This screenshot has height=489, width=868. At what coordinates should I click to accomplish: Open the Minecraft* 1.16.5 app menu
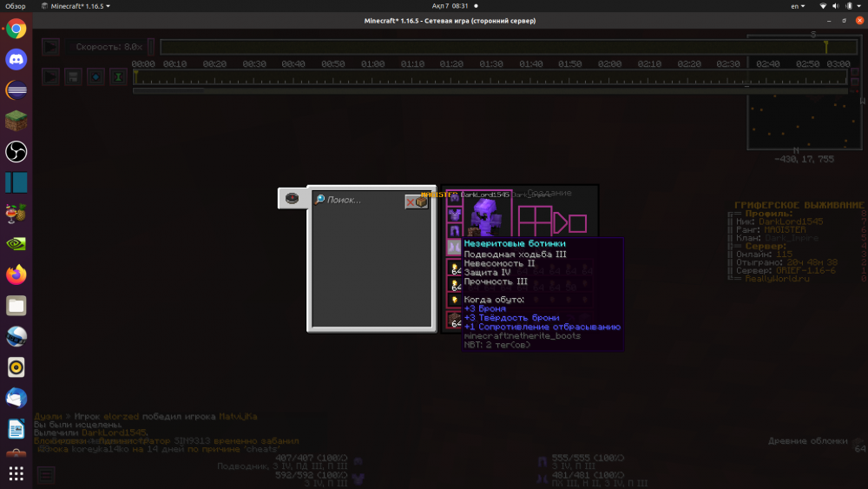[x=76, y=6]
